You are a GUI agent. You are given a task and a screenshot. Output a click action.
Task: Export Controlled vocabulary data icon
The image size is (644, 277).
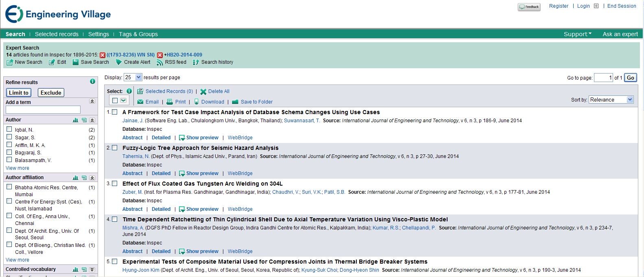click(84, 269)
